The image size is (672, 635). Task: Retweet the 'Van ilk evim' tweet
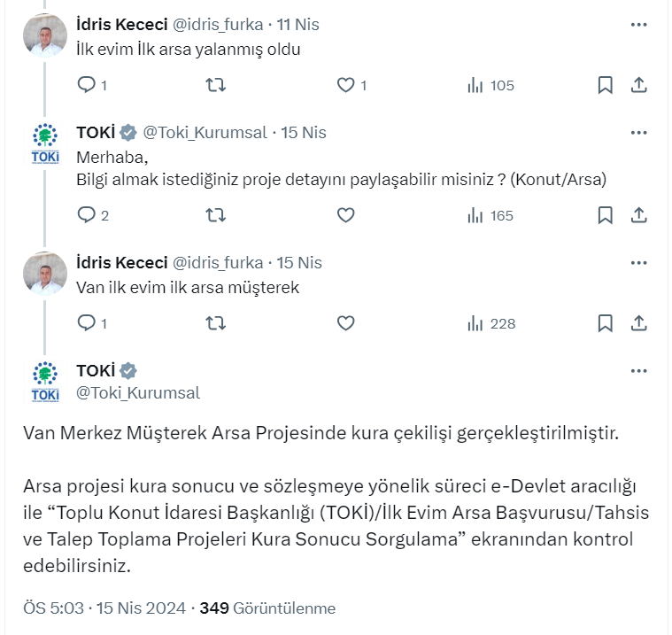[215, 323]
